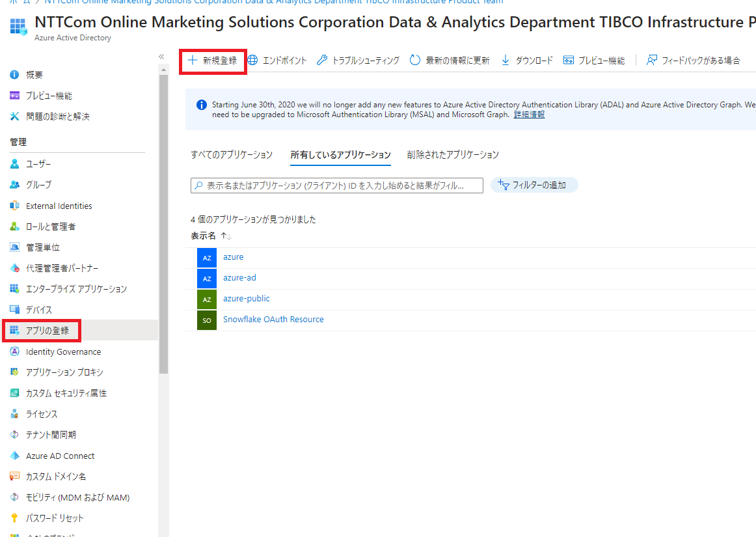Viewport: 756px width, 537px height.
Task: Click the Azure Active Directory header icon
Action: pyautogui.click(x=19, y=27)
